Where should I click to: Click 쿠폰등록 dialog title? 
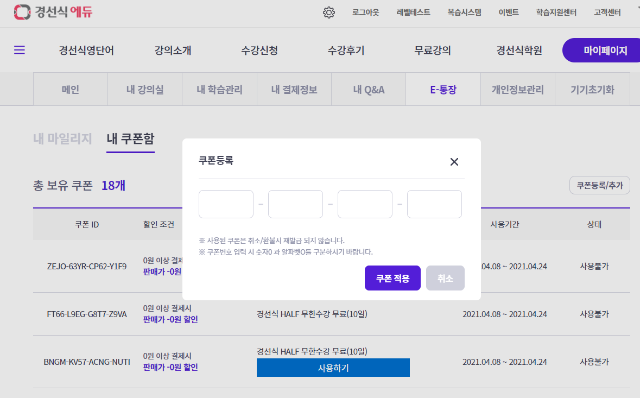[216, 161]
